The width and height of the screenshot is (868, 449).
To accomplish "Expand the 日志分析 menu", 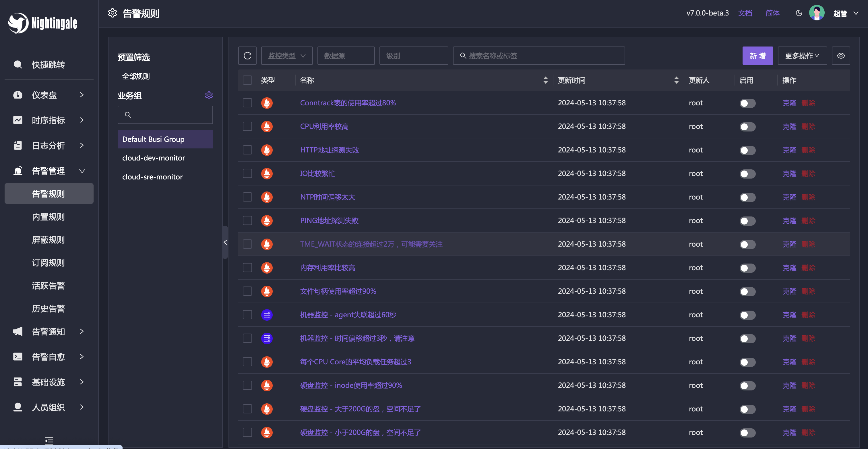I will (49, 145).
